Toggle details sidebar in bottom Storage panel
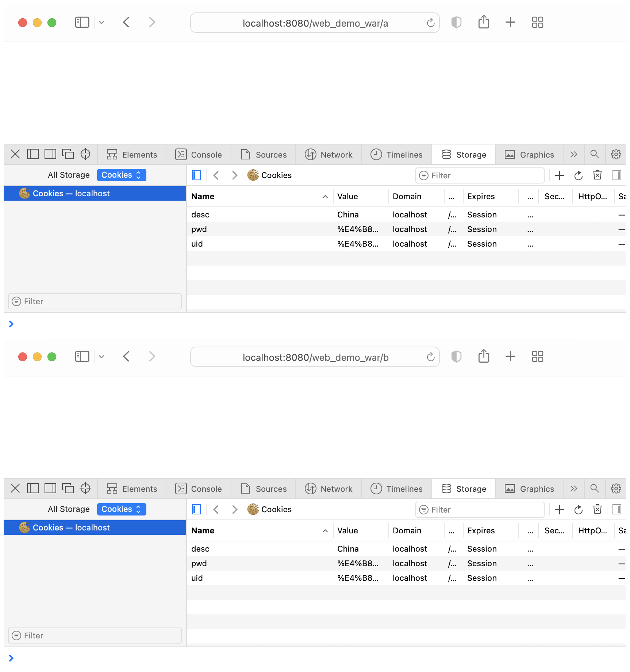630x672 pixels. (x=616, y=510)
